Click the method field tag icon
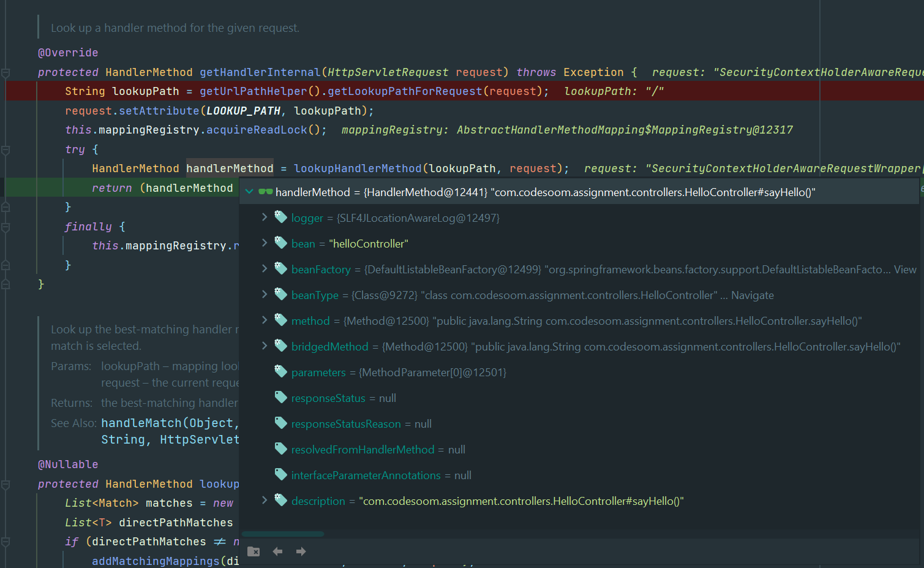This screenshot has width=924, height=568. pyautogui.click(x=281, y=320)
